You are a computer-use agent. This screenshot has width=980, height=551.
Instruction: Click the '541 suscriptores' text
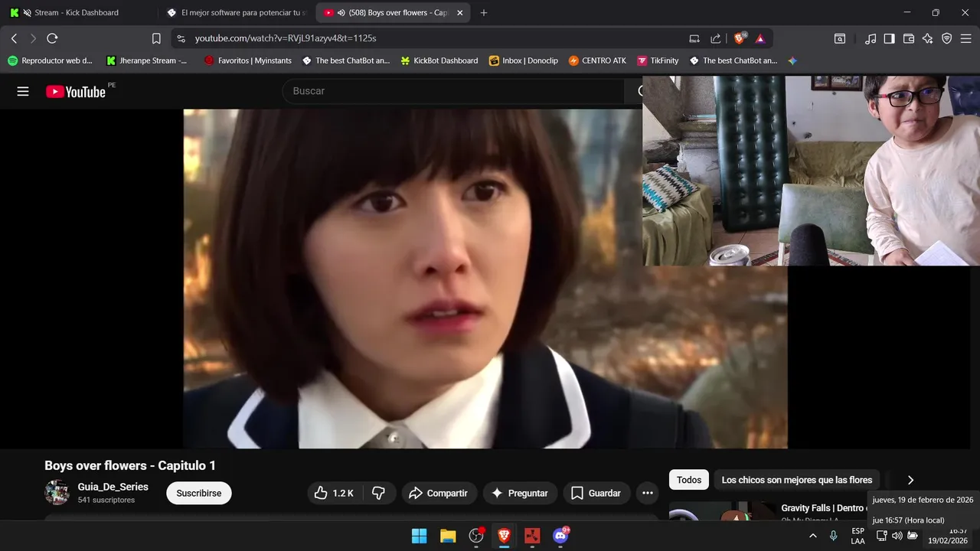(106, 500)
